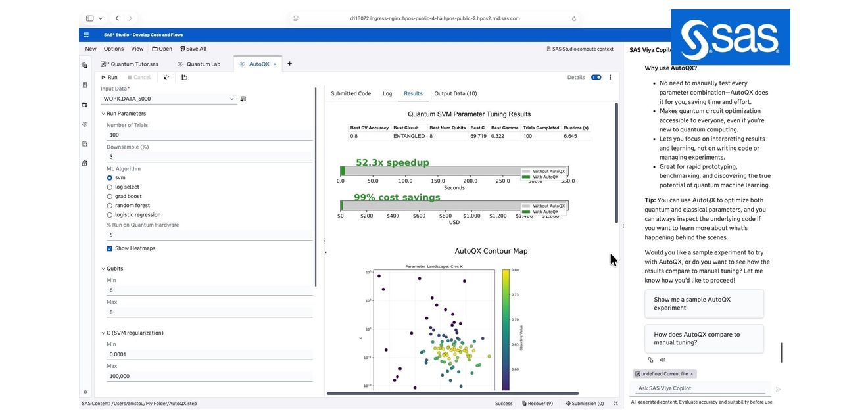Uncheck the Show Heatmaps checkbox
The image size is (868, 418).
tap(110, 248)
